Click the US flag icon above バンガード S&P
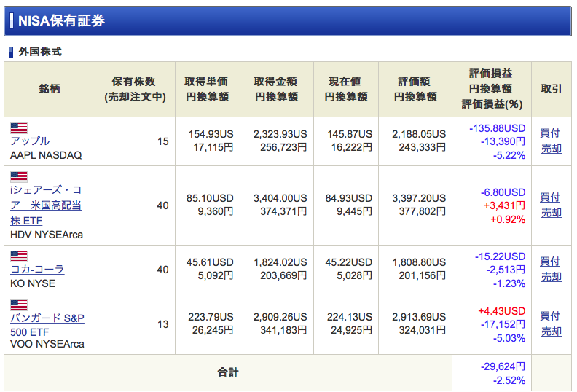 point(19,305)
